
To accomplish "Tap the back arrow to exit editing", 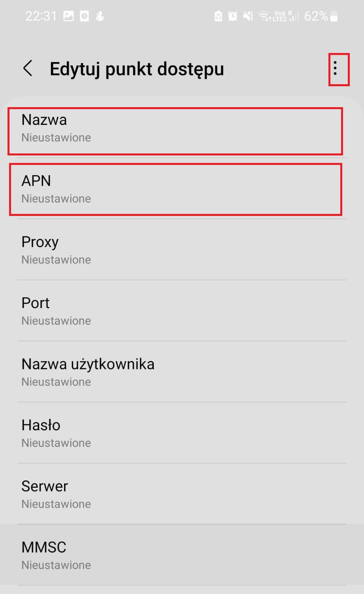I will pos(27,68).
